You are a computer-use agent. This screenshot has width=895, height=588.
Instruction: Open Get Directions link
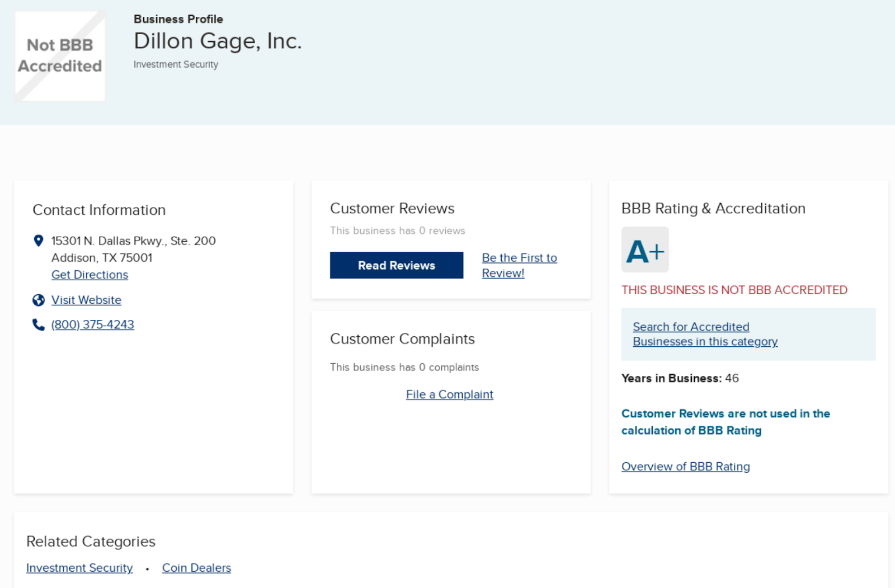pyautogui.click(x=89, y=275)
